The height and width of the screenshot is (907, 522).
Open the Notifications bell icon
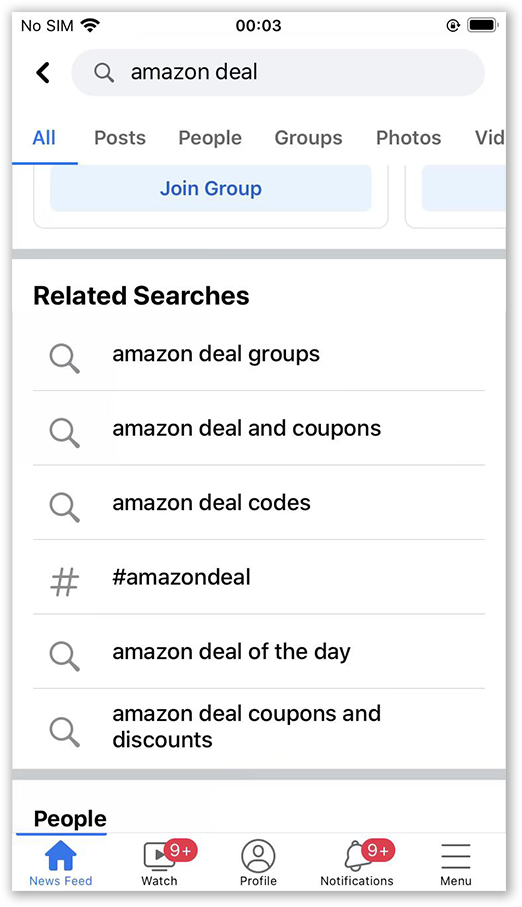357,856
